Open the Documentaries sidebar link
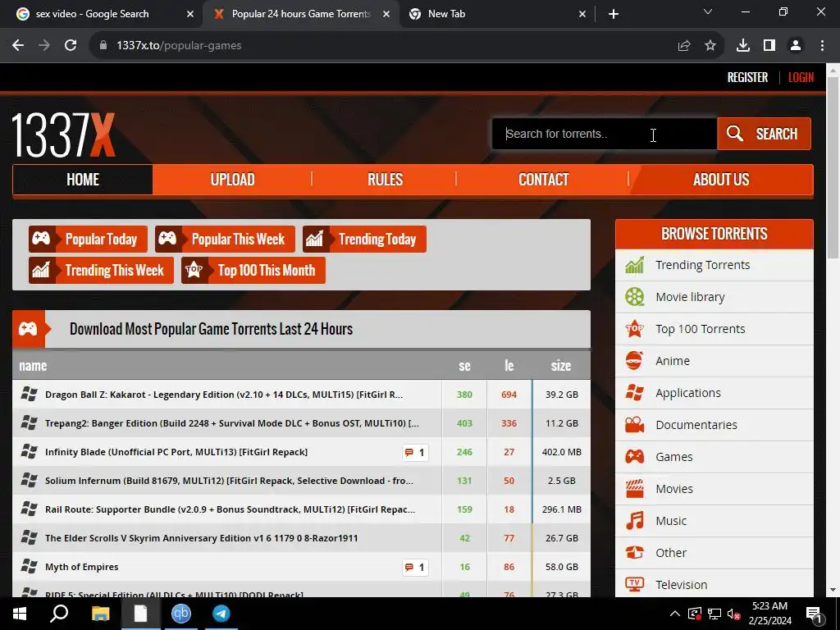 coord(696,425)
